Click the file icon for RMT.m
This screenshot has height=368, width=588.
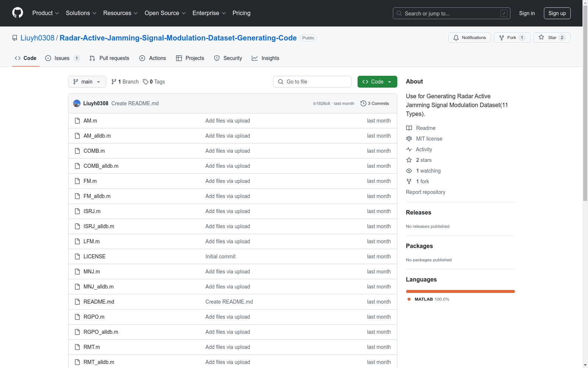click(77, 347)
